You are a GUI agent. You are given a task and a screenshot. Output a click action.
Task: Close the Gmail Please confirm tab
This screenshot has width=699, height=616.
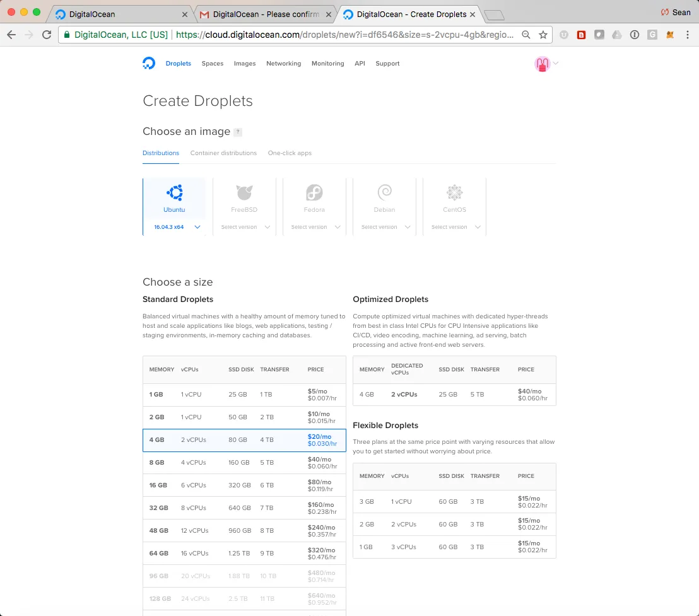329,15
